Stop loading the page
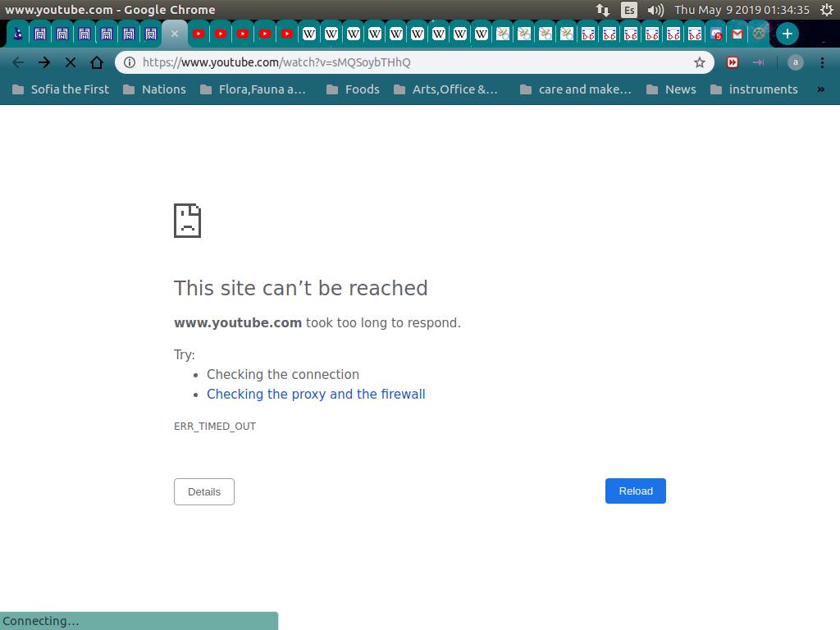840x630 pixels. click(71, 62)
